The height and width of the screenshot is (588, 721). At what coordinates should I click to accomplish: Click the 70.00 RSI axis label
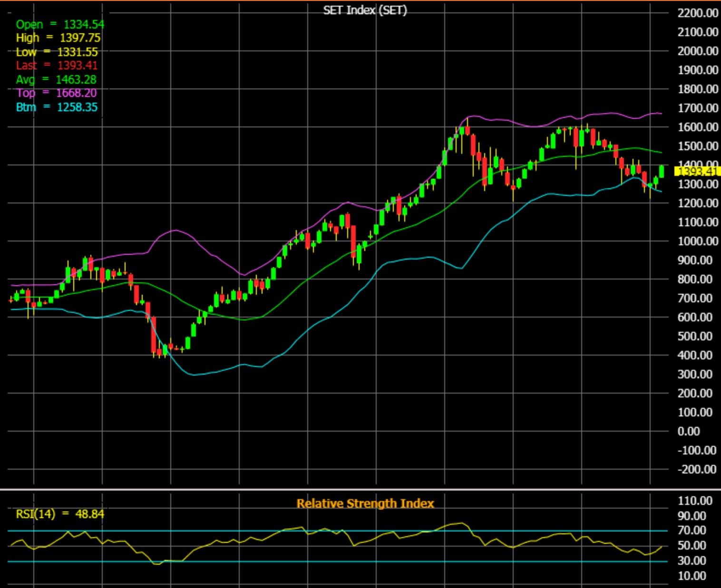coord(692,530)
